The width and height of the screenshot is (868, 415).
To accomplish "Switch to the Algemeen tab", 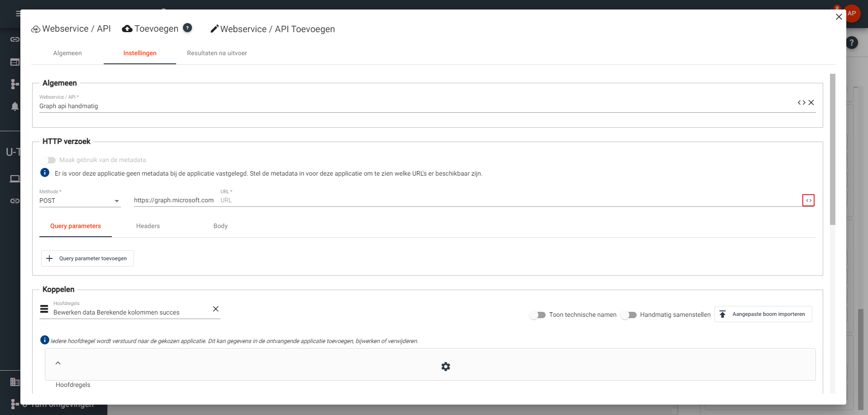I will point(67,53).
